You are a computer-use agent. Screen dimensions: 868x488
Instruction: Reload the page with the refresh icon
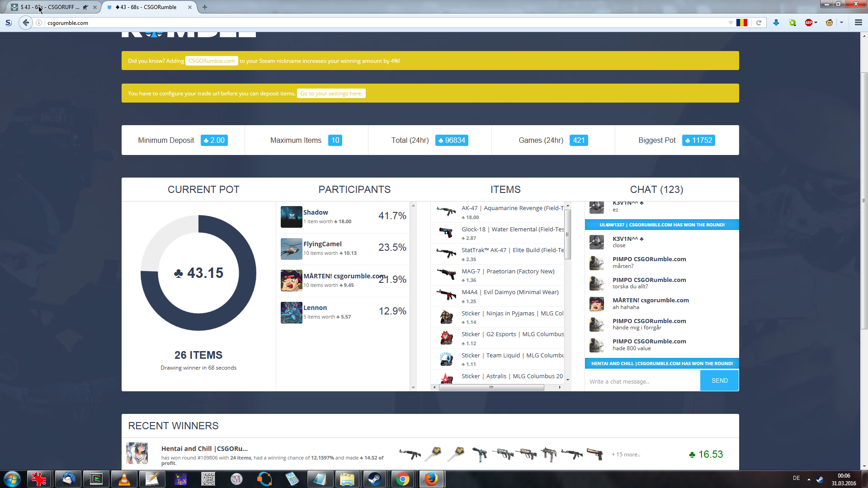tap(759, 23)
